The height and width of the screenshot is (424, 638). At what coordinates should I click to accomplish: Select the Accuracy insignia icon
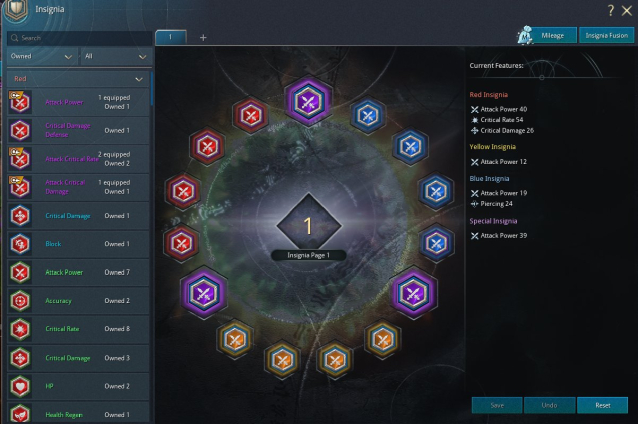(20, 301)
